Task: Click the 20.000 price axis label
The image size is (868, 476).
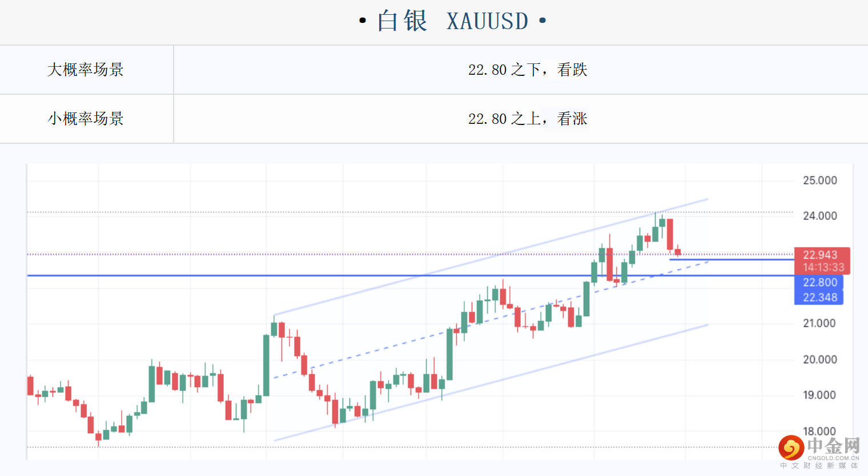Action: pyautogui.click(x=819, y=360)
